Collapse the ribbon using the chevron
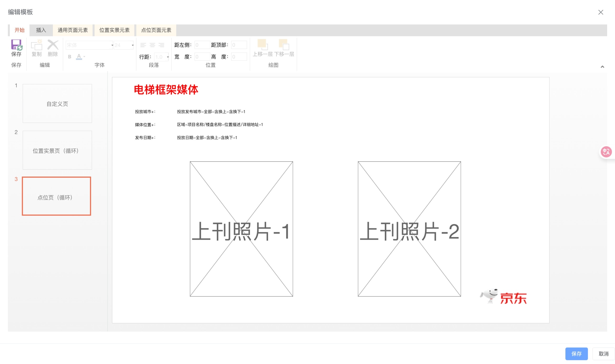 pyautogui.click(x=602, y=66)
